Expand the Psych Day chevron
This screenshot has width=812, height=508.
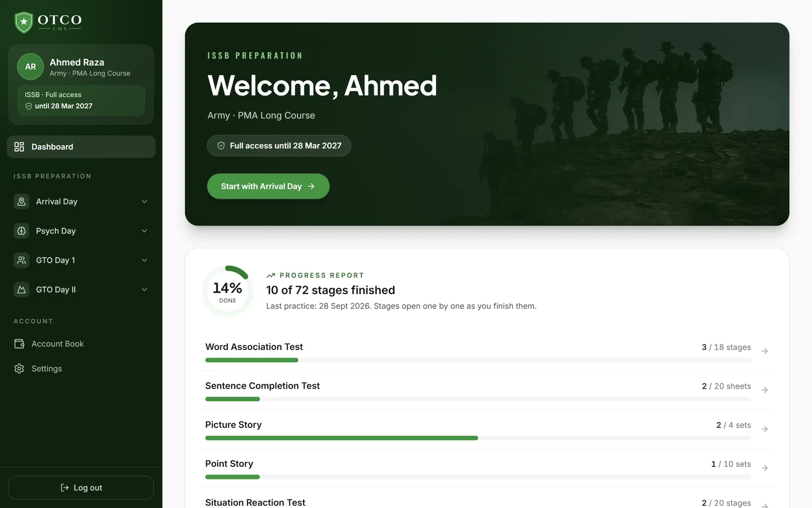pos(144,231)
